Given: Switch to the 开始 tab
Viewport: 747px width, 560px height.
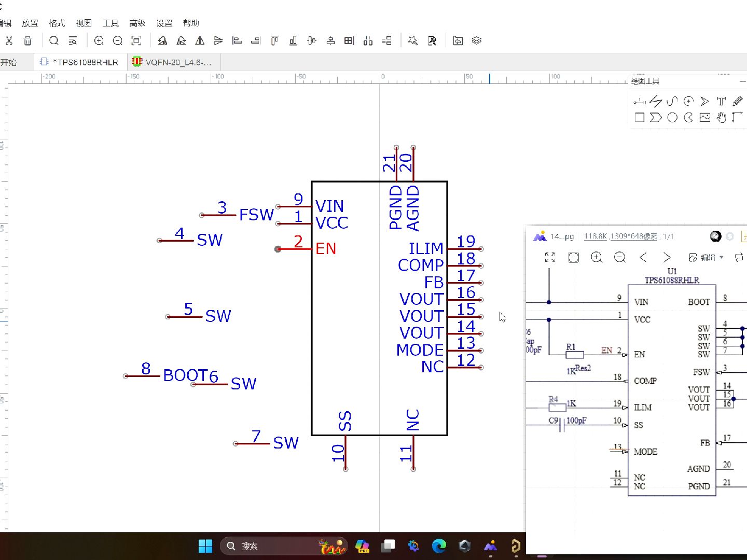Looking at the screenshot, I should point(9,62).
